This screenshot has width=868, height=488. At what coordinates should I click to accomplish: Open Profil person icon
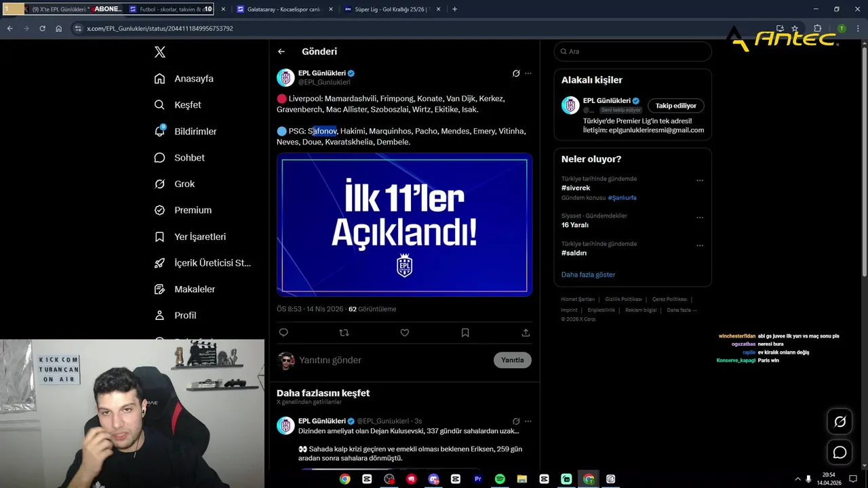(159, 316)
